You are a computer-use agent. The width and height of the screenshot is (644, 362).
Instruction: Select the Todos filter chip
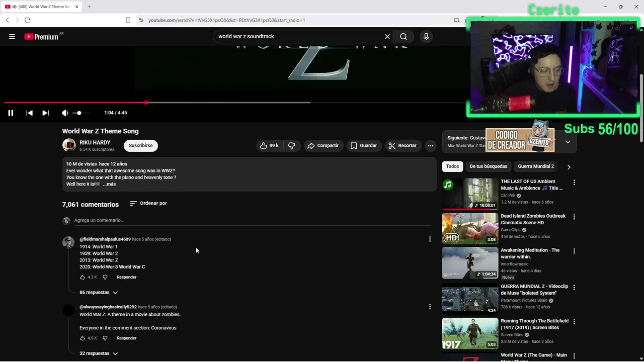[452, 166]
